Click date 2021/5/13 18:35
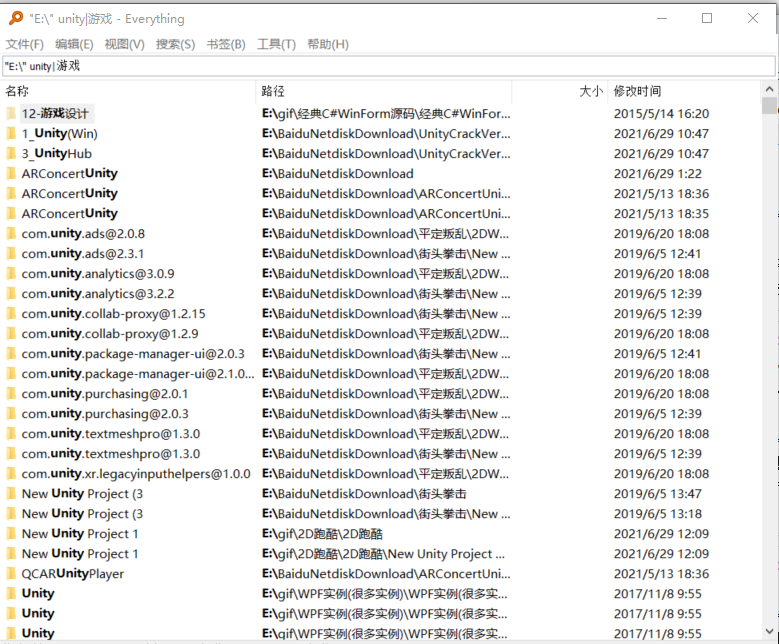 pyautogui.click(x=661, y=214)
